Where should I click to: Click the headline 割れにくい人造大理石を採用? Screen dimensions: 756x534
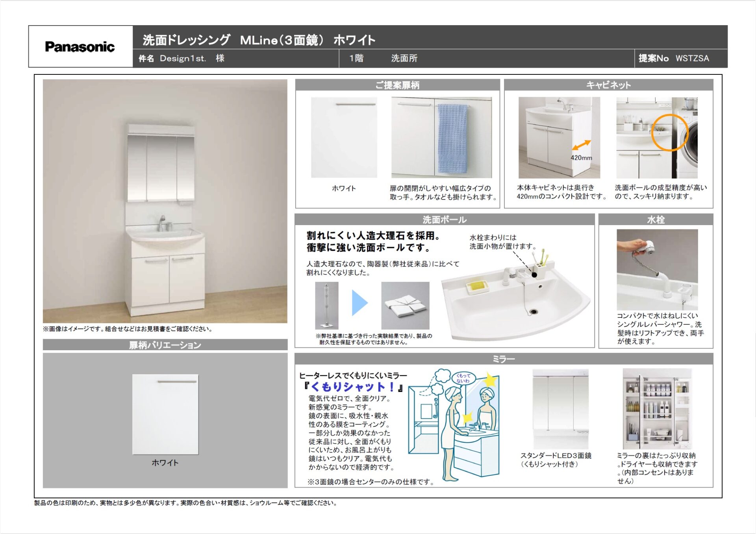coord(373,242)
